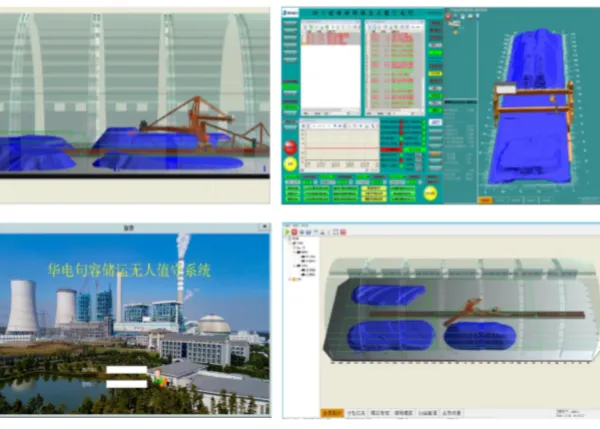Click red round icon atop 3D stockpile scan panel
Image resolution: width=600 pixels, height=429 pixels.
[448, 16]
